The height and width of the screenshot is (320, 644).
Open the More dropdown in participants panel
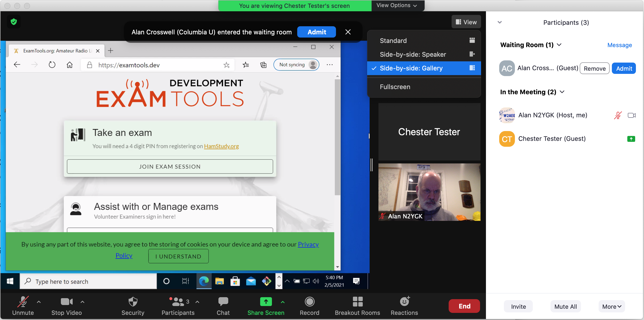[x=612, y=307]
